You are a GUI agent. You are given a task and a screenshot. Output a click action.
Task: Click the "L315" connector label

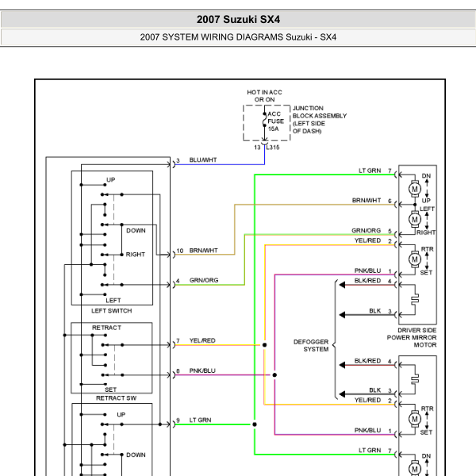[273, 148]
